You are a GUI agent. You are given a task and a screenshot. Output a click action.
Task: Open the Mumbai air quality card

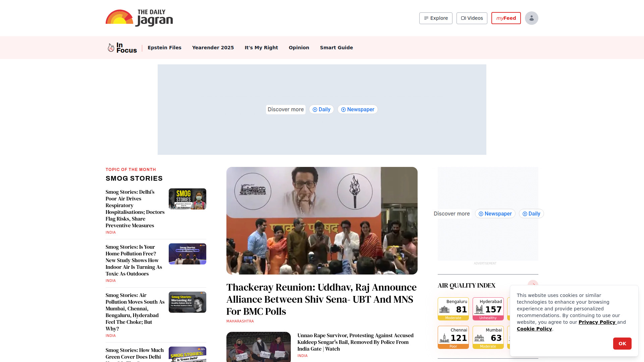point(488,337)
